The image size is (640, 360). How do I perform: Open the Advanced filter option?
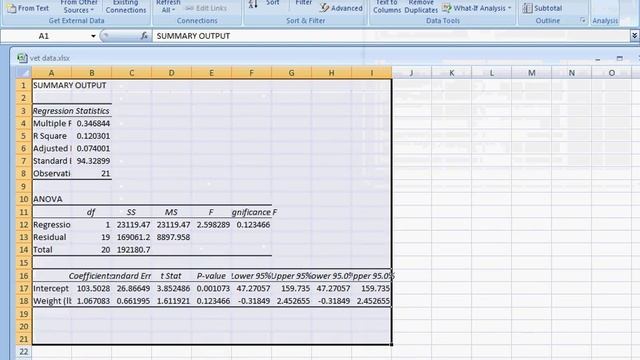pos(341,8)
